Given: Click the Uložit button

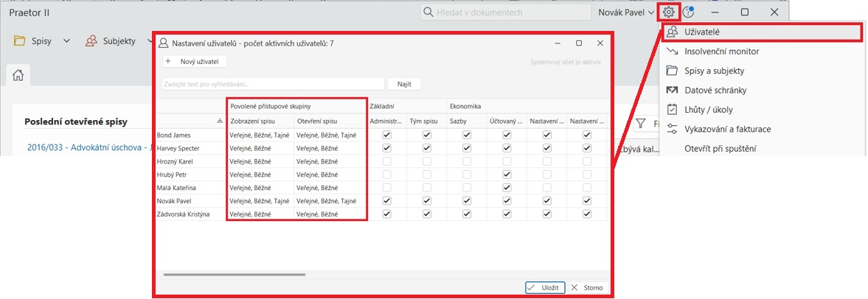Looking at the screenshot, I should click(545, 287).
